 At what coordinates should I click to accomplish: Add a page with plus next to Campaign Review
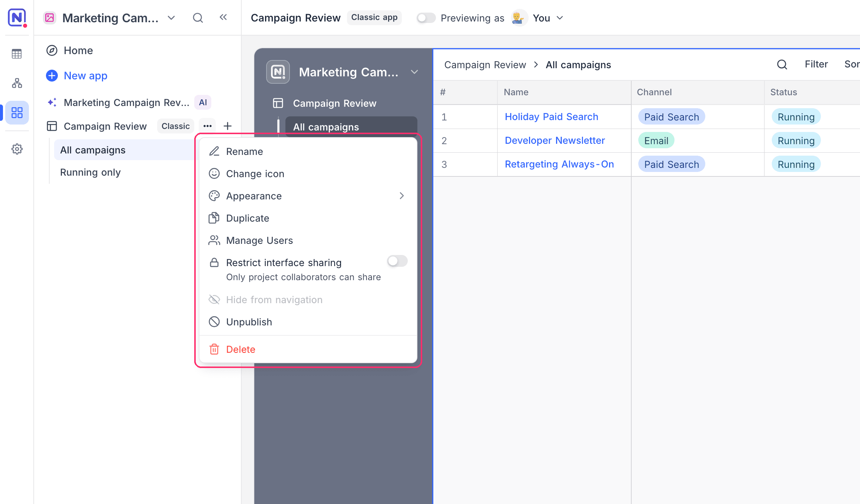click(x=228, y=126)
